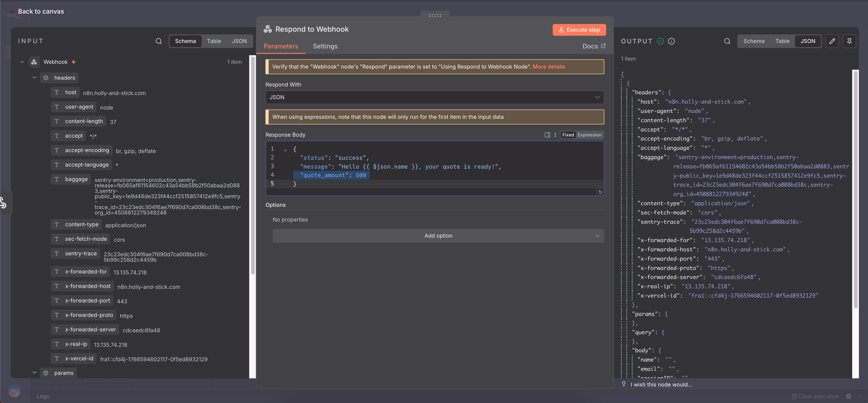
Task: Switch Response Body to Fixed mode
Action: point(568,135)
